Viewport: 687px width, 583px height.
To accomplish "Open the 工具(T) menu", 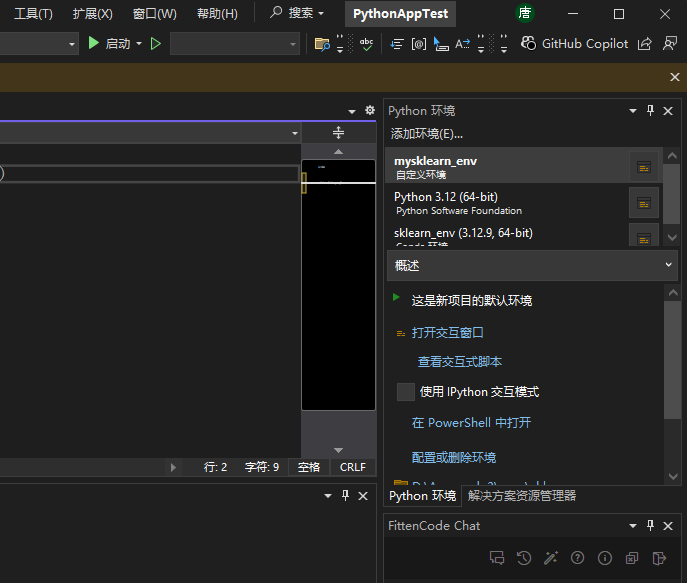I will tap(33, 14).
